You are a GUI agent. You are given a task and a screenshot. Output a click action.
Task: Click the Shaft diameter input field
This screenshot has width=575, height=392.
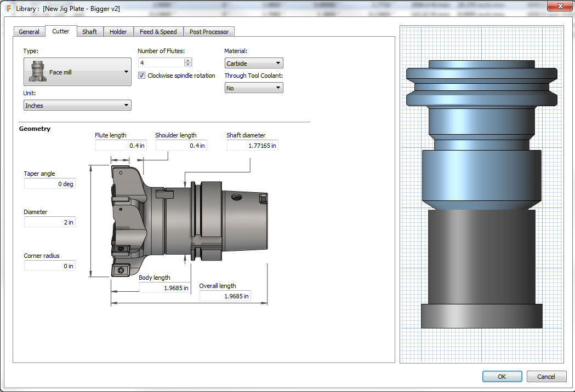[252, 146]
